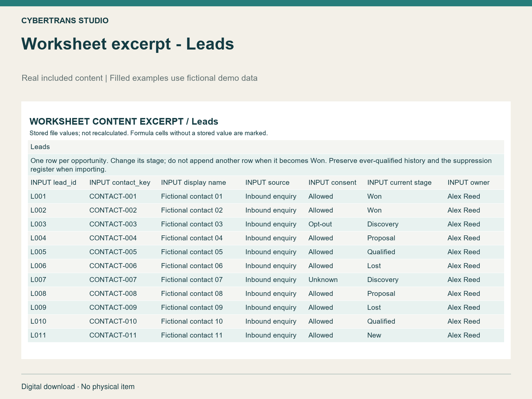This screenshot has width=532, height=399.
Task: Click the INPUT lead_id column header
Action: point(54,183)
